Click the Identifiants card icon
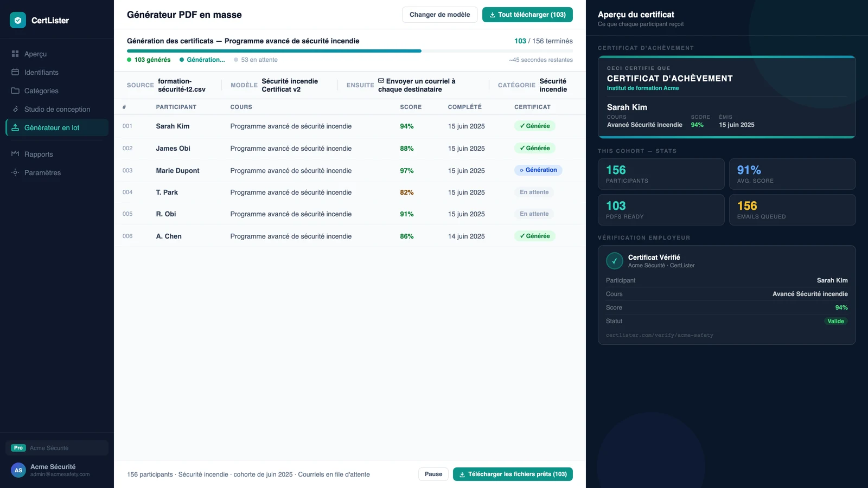The image size is (868, 488). [15, 72]
